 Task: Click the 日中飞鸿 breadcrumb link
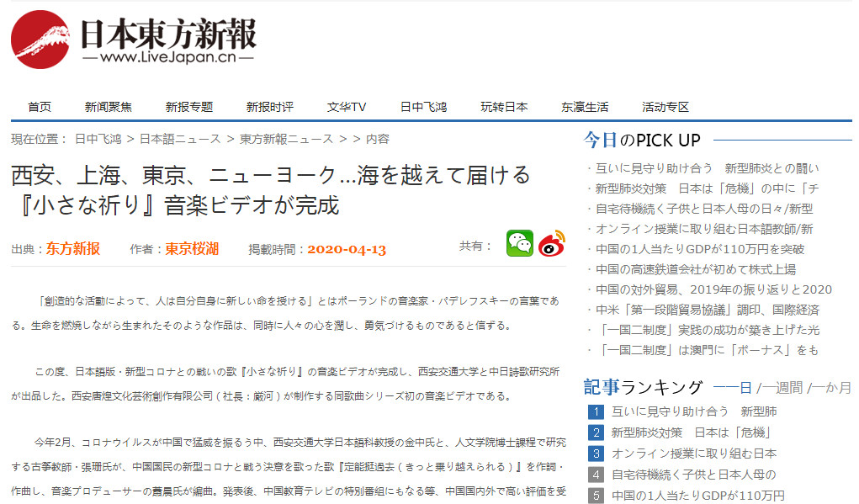pyautogui.click(x=98, y=139)
